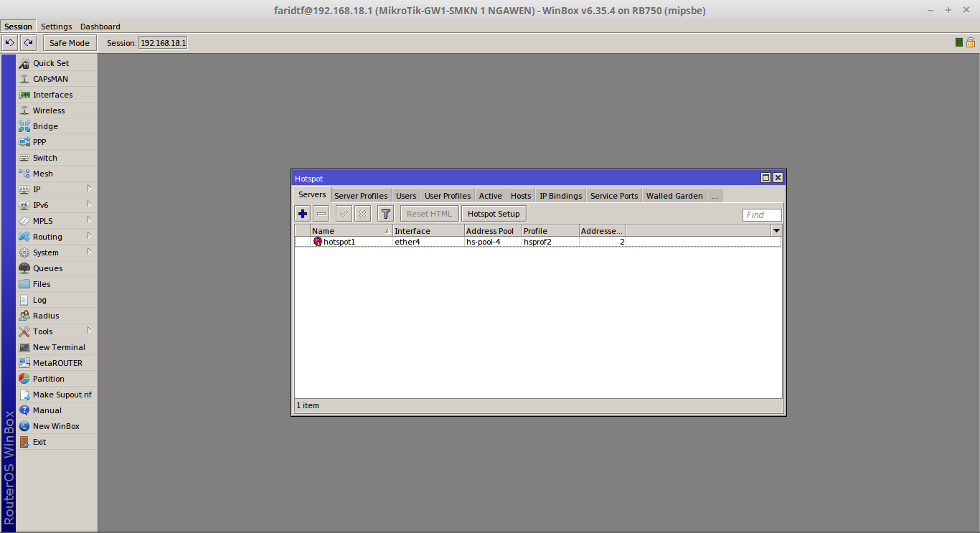Add new hotspot server with plus
This screenshot has width=980, height=533.
pyautogui.click(x=303, y=214)
